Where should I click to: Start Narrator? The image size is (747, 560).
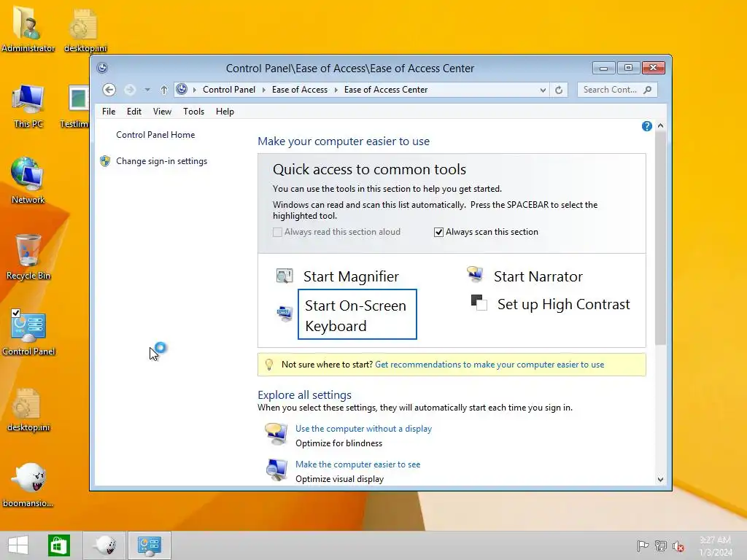coord(538,276)
